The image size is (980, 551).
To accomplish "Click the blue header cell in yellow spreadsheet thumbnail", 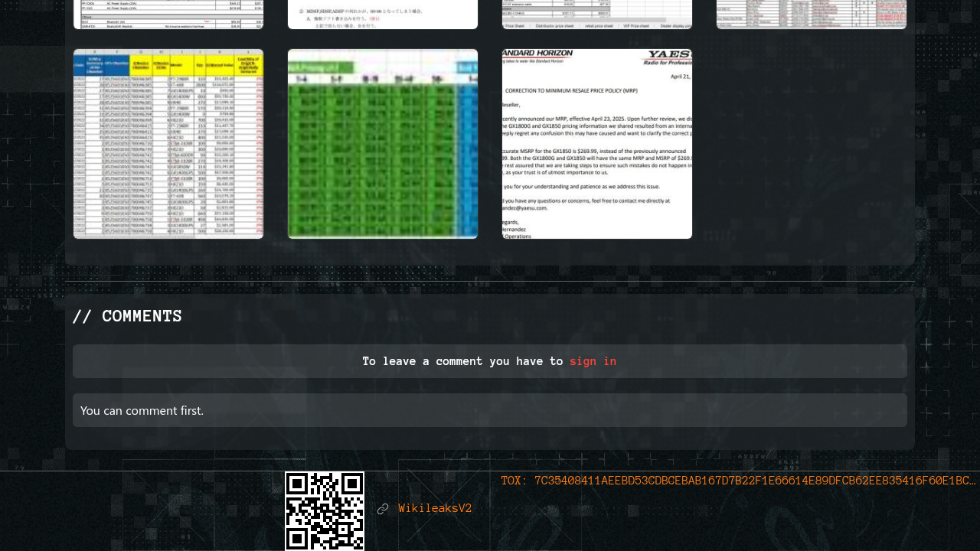I will click(101, 65).
